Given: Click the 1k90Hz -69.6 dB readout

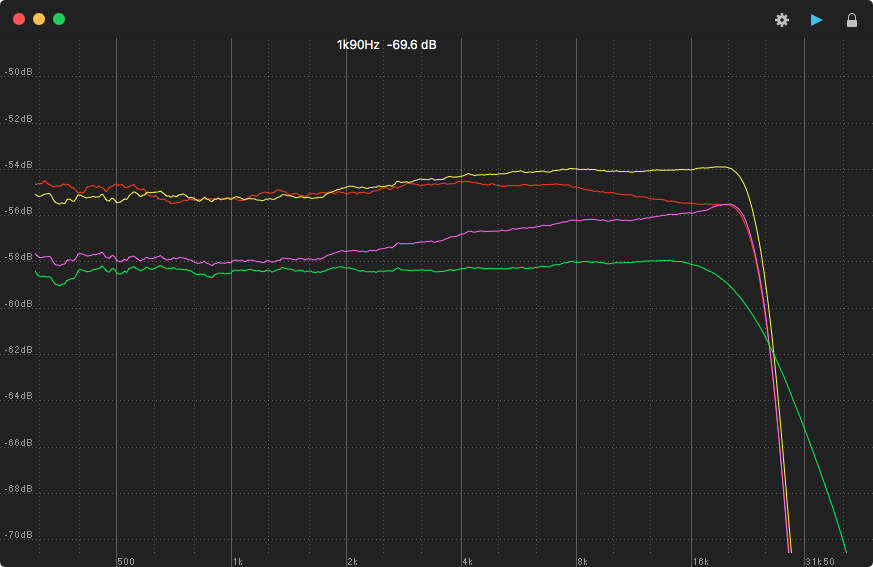Looking at the screenshot, I should [386, 45].
